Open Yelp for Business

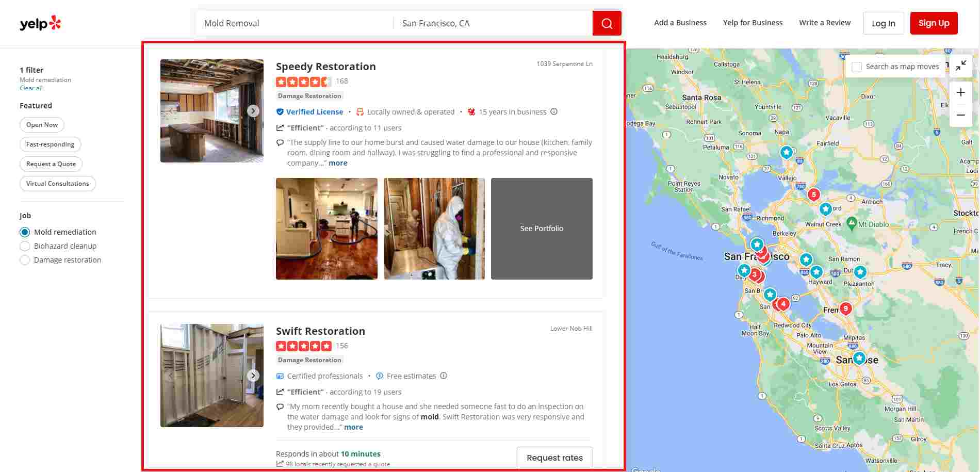pos(753,23)
